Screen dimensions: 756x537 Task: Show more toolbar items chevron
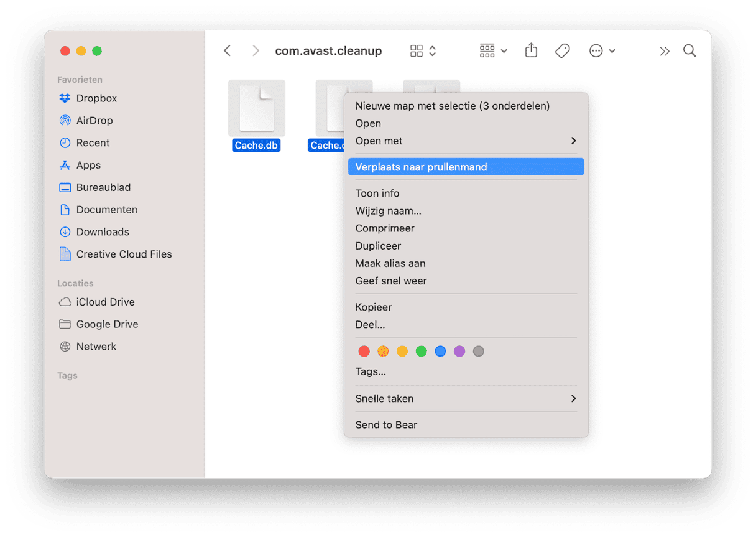(x=665, y=51)
